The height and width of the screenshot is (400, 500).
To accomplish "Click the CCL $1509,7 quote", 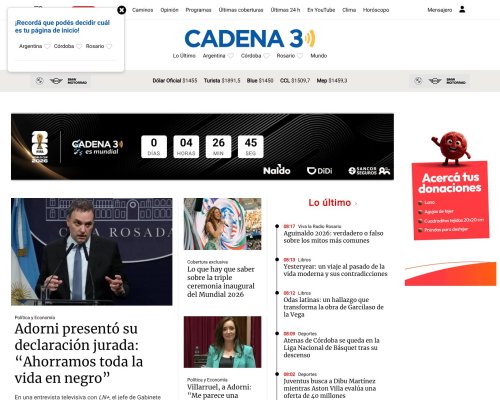I will click(x=295, y=81).
